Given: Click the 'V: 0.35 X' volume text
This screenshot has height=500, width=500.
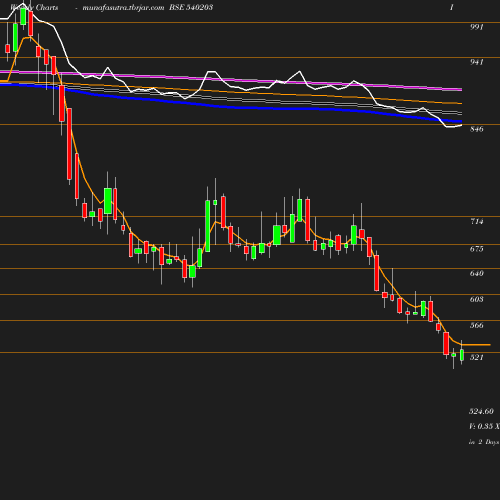Looking at the screenshot, I should (x=484, y=426).
